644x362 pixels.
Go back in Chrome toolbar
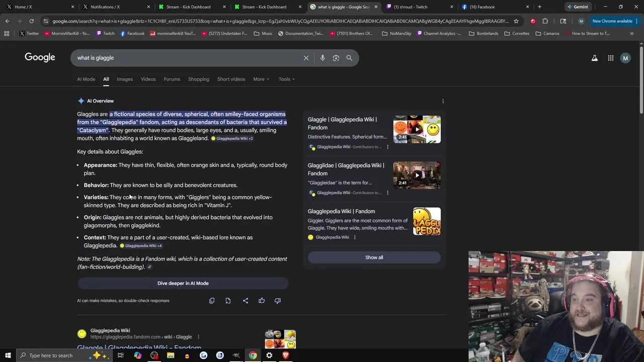click(x=7, y=21)
